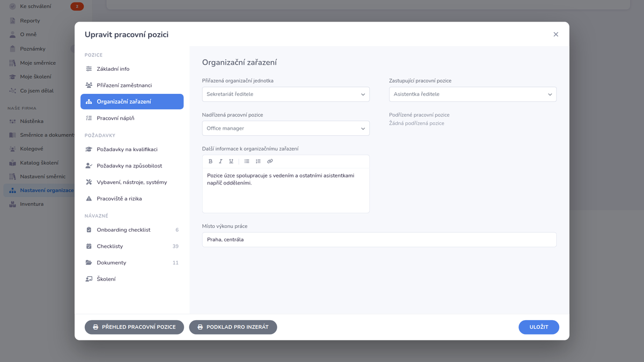Click the Přehled pracovní pozice button
This screenshot has height=362, width=644.
[134, 327]
